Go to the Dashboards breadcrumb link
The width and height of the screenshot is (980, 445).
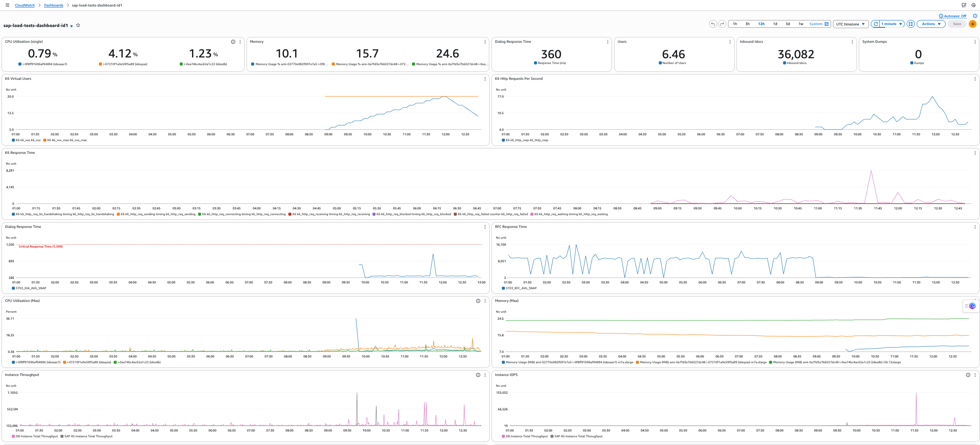point(54,5)
